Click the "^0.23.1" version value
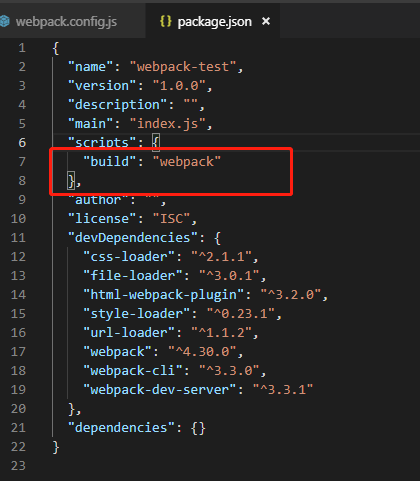Image resolution: width=420 pixels, height=481 pixels. pos(240,314)
